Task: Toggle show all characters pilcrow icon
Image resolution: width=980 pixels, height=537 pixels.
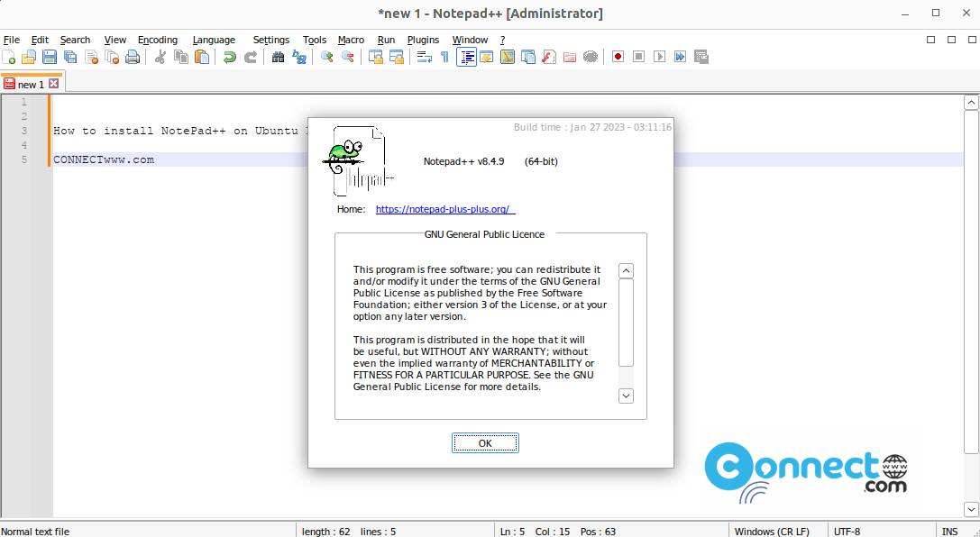Action: (444, 58)
